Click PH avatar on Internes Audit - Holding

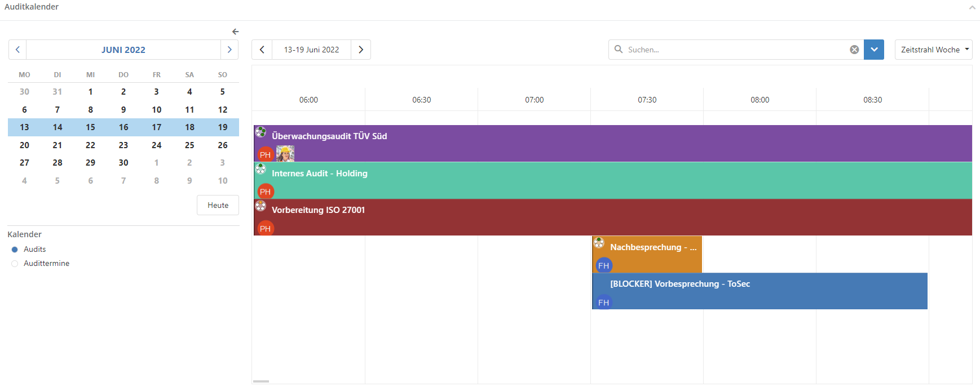pos(266,192)
